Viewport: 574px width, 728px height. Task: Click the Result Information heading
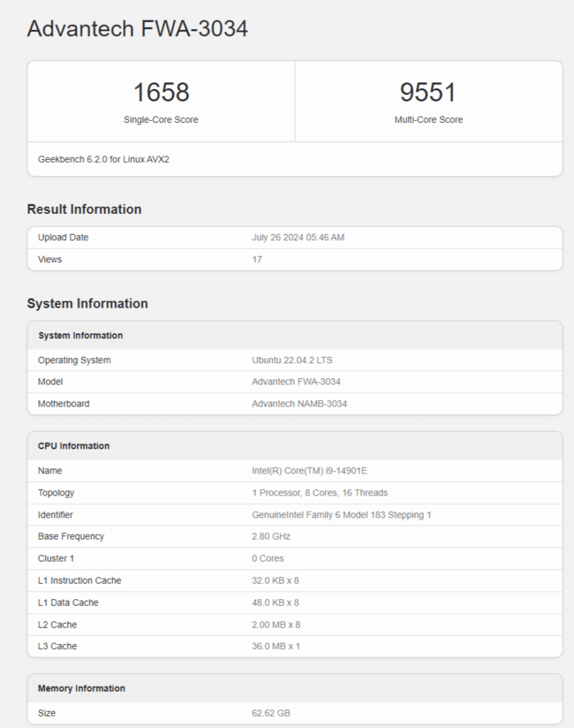pos(84,210)
